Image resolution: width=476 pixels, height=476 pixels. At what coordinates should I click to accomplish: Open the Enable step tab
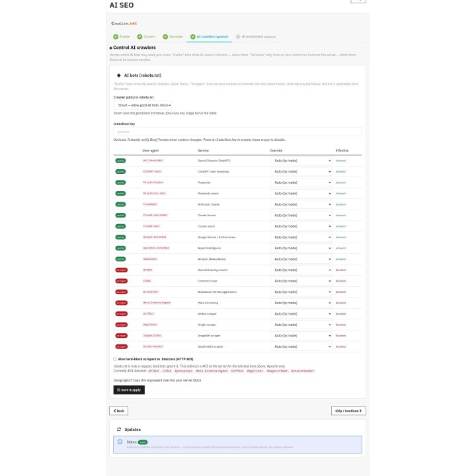[122, 36]
